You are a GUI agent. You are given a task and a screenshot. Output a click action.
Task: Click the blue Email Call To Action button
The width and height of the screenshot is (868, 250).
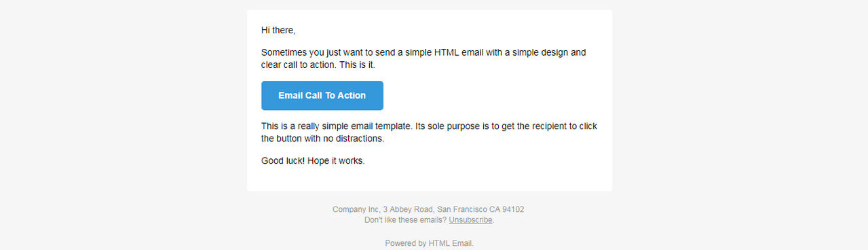pyautogui.click(x=322, y=95)
